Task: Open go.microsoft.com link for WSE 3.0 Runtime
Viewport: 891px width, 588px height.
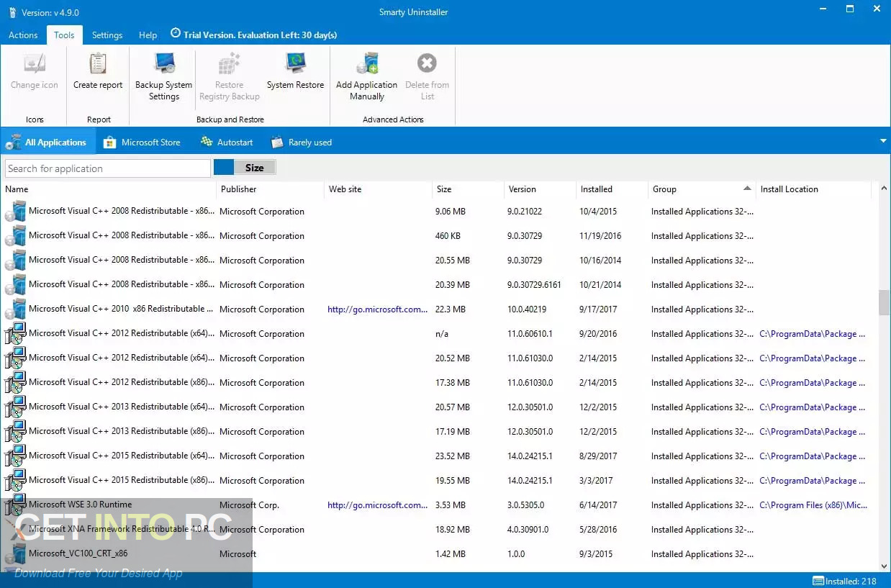Action: [377, 505]
